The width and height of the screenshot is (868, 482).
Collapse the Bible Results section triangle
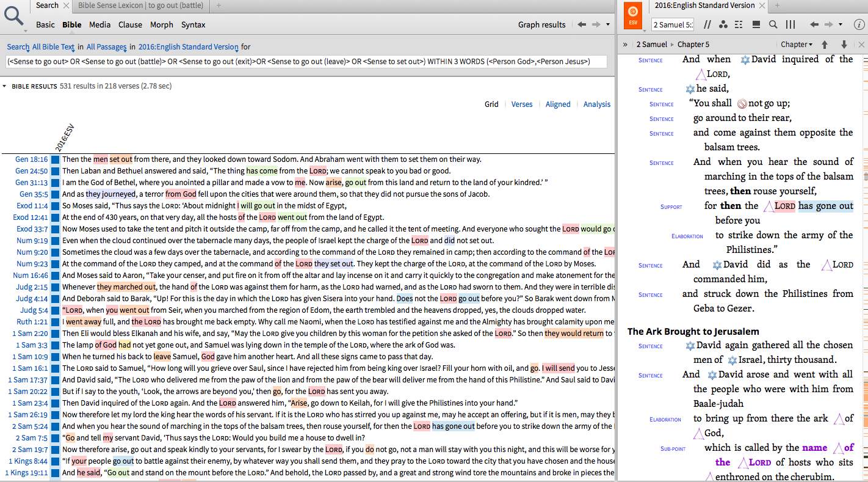click(5, 87)
